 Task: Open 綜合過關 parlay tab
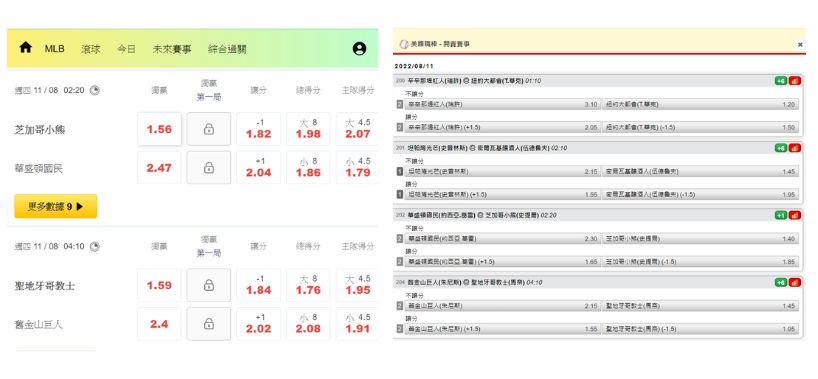pyautogui.click(x=227, y=49)
